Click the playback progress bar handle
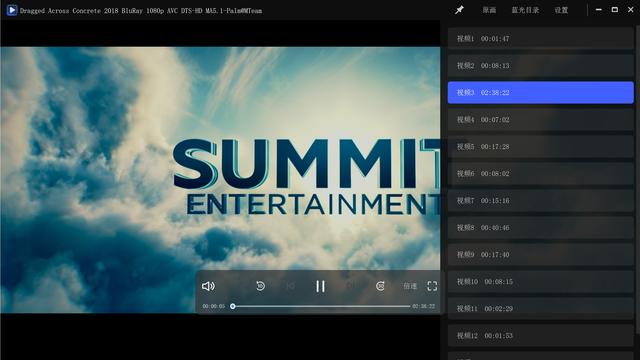 click(x=233, y=306)
